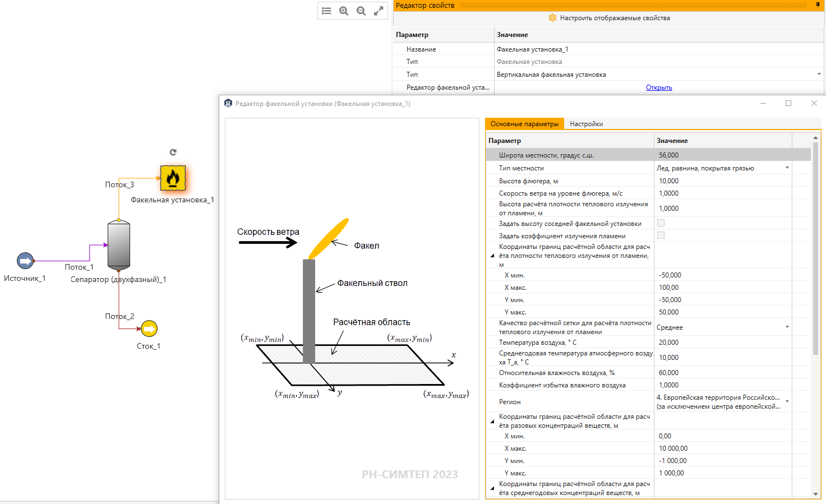This screenshot has width=826, height=504.
Task: Click Среднегодовая температура value 10,000
Action: [x=723, y=358]
